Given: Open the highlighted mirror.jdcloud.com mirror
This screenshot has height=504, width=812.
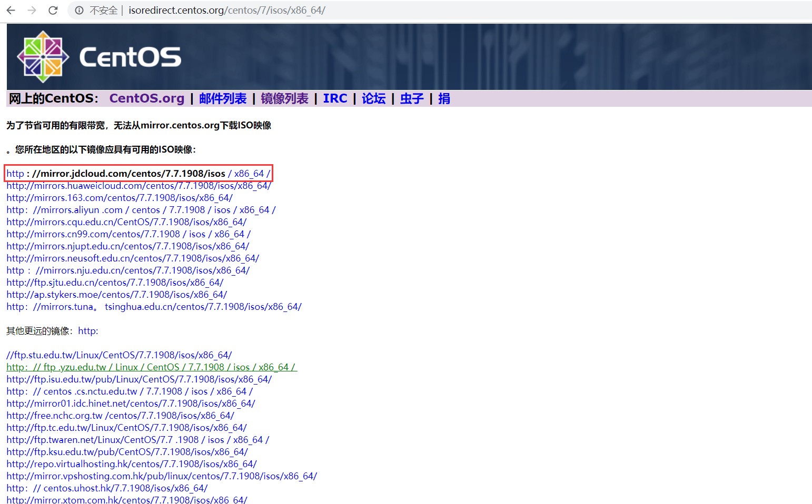Looking at the screenshot, I should [x=138, y=173].
